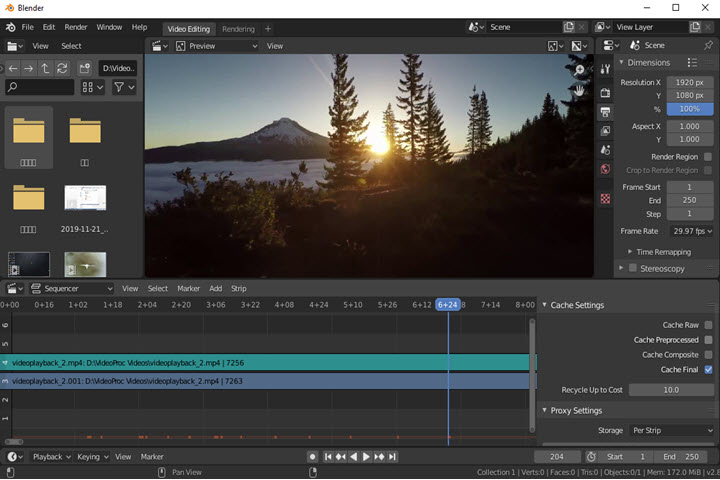The height and width of the screenshot is (480, 720).
Task: Click the Play animation button
Action: pos(366,457)
